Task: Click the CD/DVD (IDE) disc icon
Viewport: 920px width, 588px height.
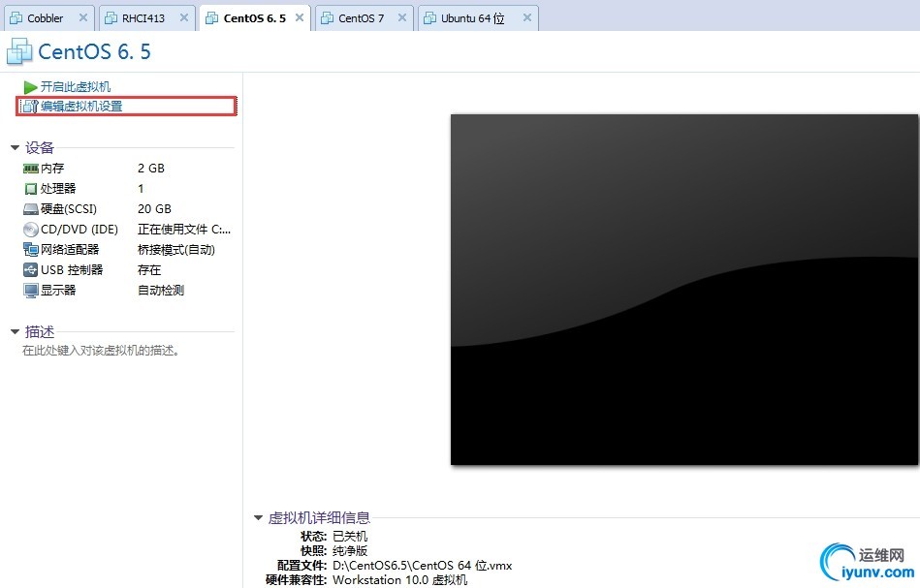Action: click(30, 230)
